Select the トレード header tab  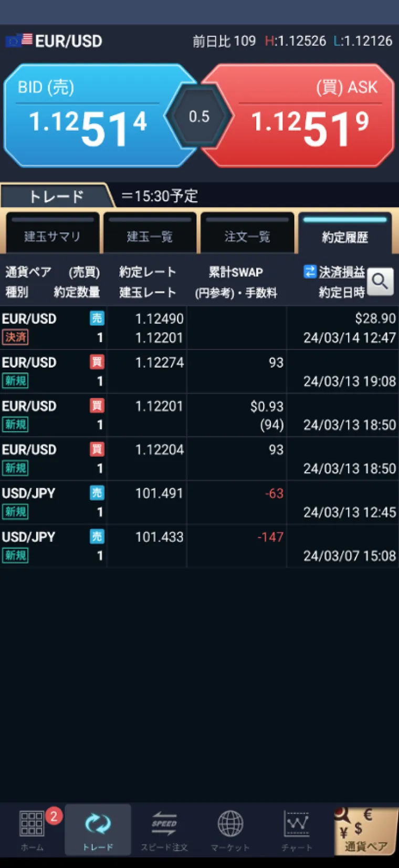point(56,196)
